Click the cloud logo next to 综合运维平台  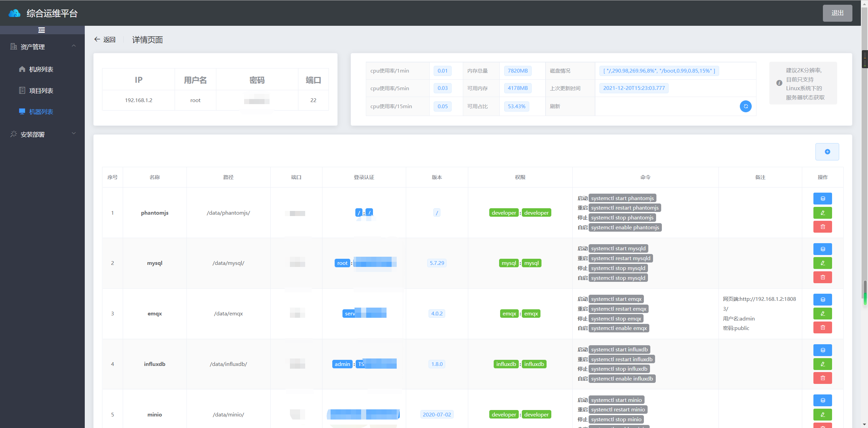pos(14,13)
